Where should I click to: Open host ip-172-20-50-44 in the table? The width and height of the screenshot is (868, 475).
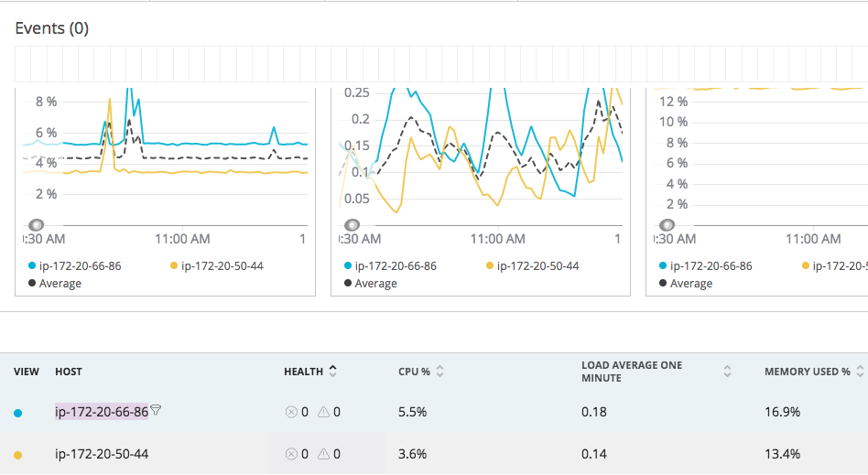pyautogui.click(x=102, y=454)
